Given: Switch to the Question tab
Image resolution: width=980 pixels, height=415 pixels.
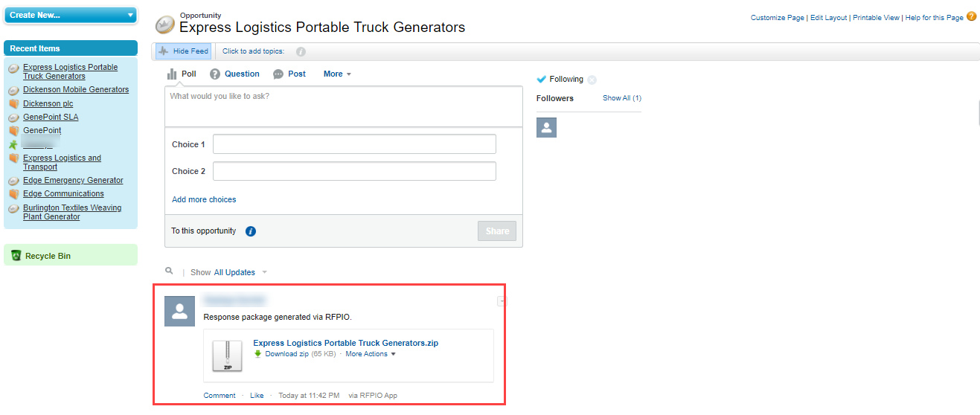Looking at the screenshot, I should (234, 74).
